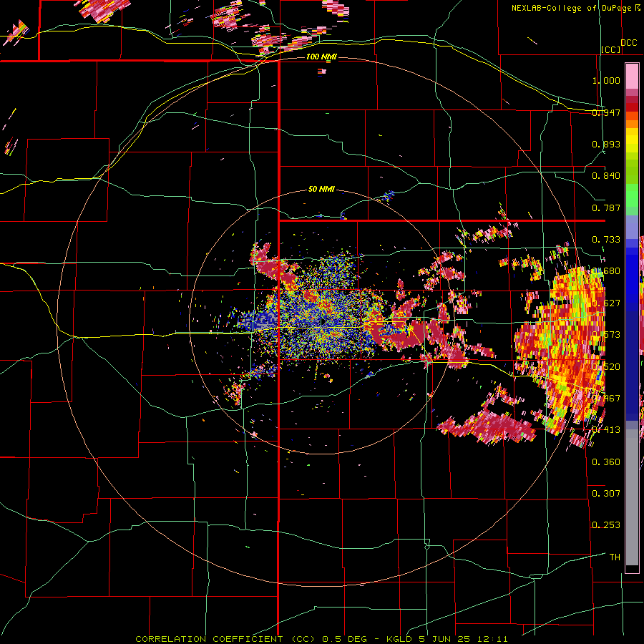Click the 0.840 scale value
Image resolution: width=644 pixels, height=644 pixels.
click(606, 176)
